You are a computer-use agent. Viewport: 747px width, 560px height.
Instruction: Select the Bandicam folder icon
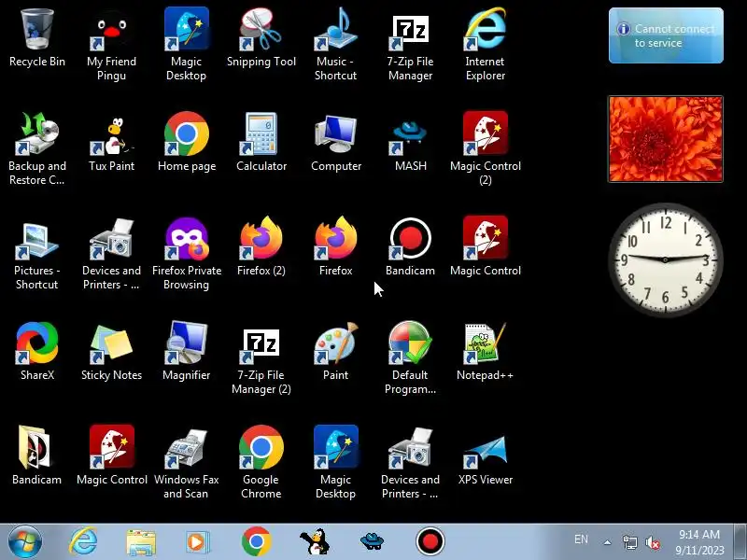click(x=37, y=455)
